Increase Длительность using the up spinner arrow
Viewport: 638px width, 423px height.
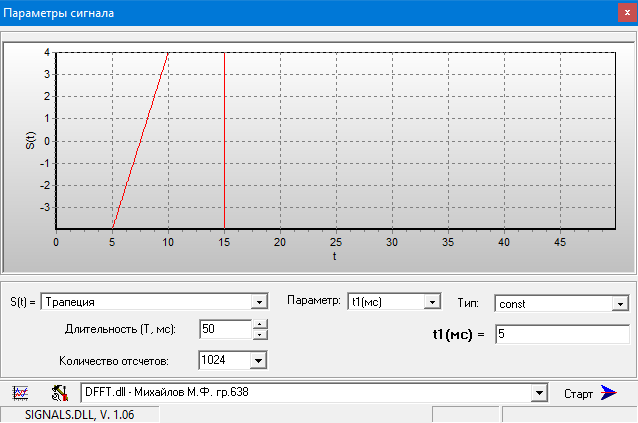click(259, 324)
